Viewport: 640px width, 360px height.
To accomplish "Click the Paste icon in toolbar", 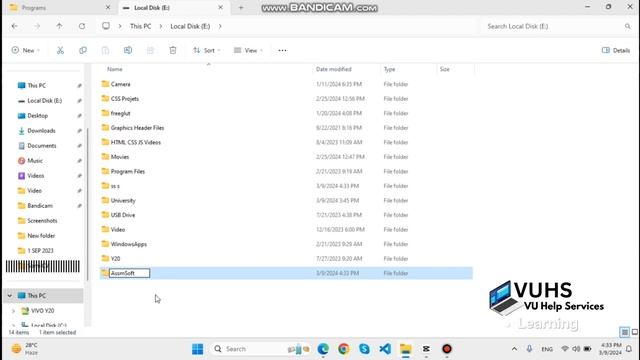I will tap(105, 50).
